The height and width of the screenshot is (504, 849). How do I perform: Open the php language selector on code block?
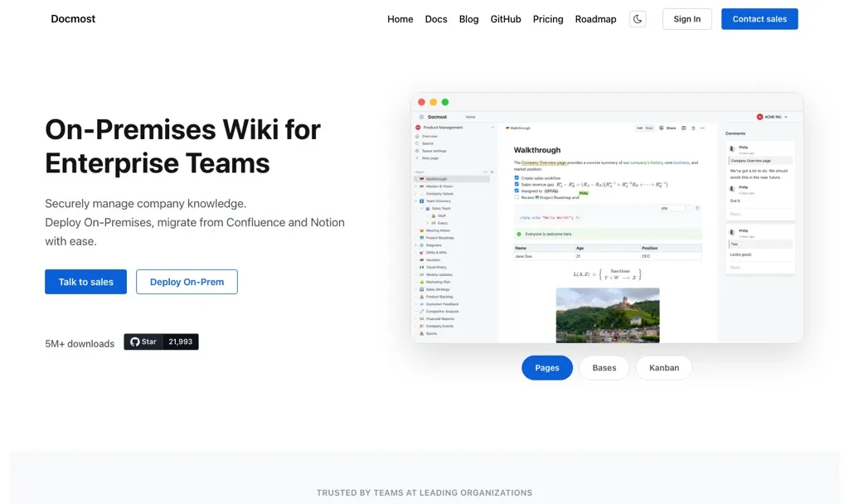coord(675,208)
